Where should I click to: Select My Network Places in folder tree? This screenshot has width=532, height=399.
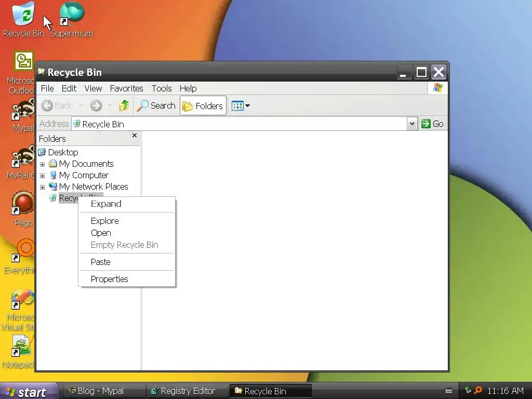[x=94, y=187]
